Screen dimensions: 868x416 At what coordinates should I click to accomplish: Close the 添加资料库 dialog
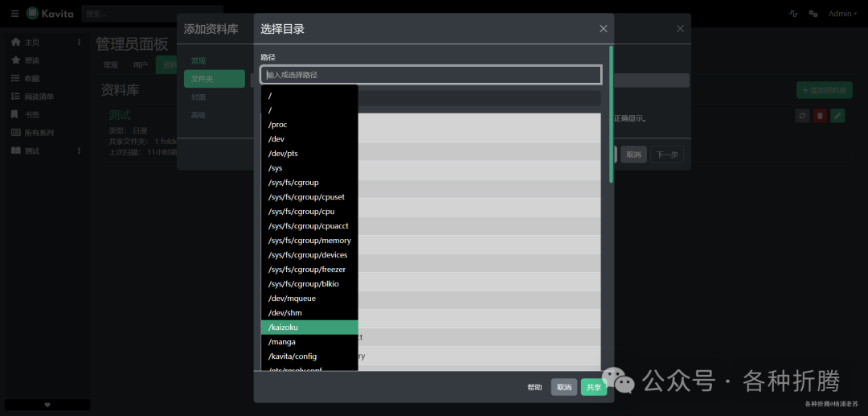click(x=681, y=28)
